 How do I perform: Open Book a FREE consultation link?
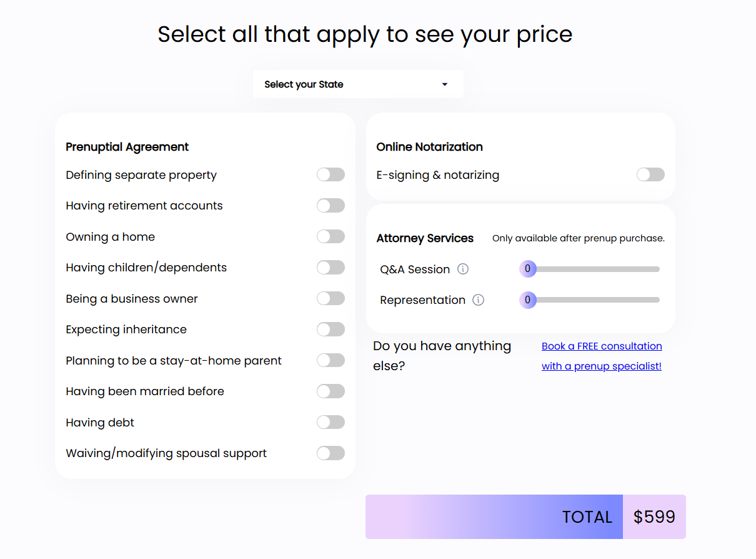coord(602,346)
